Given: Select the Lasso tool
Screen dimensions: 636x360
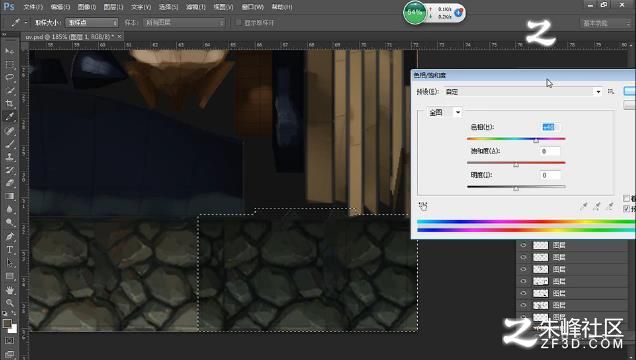Looking at the screenshot, I should pos(9,77).
